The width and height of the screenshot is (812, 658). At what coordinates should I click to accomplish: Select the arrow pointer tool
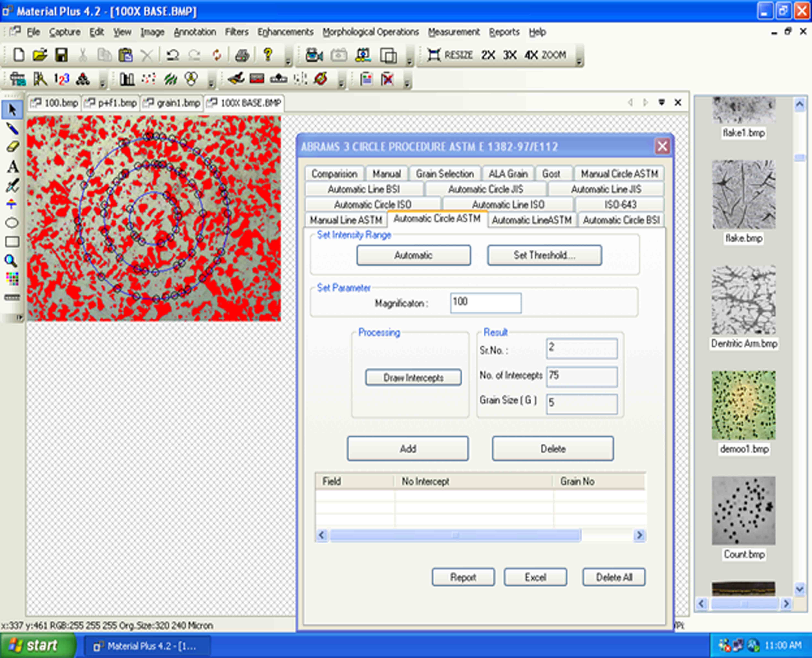tap(12, 110)
